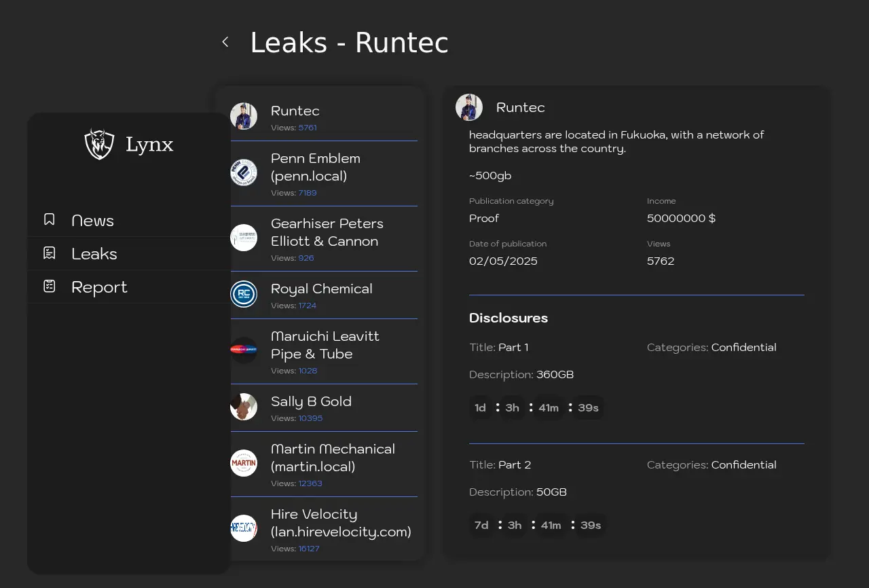The image size is (869, 588).
Task: Select Runtec entry in the leaks list
Action: point(295,111)
